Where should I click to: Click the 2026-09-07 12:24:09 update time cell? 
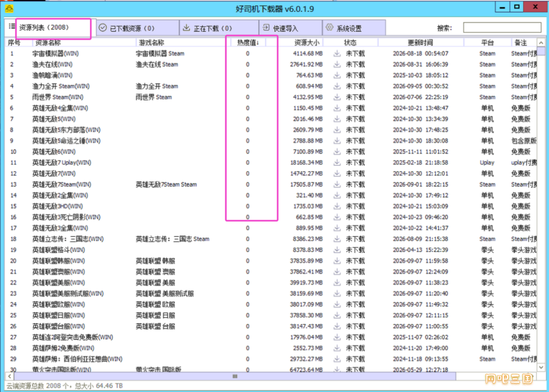[420, 272]
